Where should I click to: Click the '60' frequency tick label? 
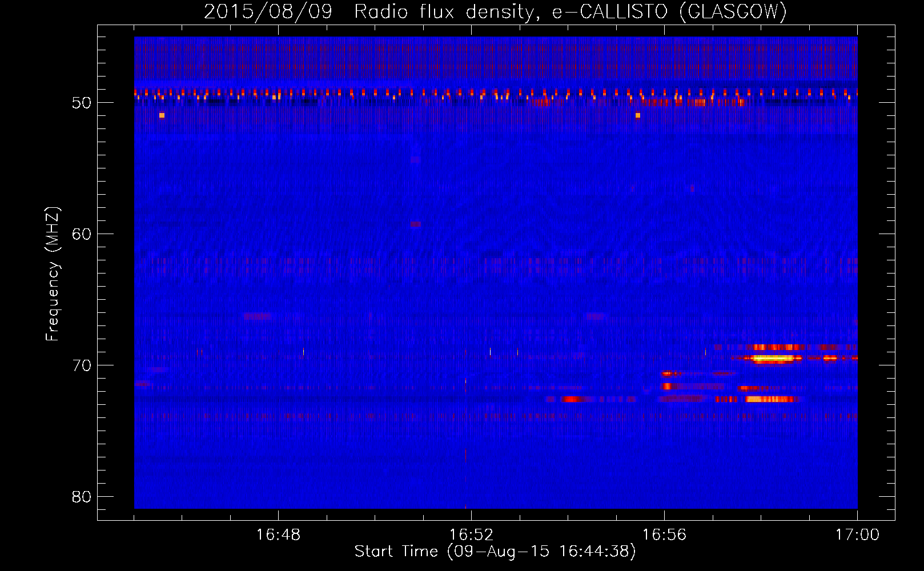click(82, 234)
